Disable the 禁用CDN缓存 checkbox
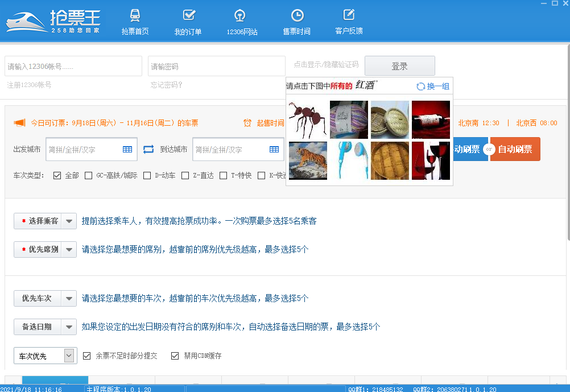This screenshot has height=392, width=570. tap(175, 356)
